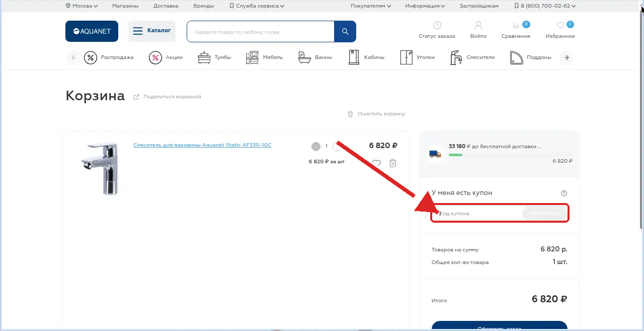Select the Мебель category
The width and height of the screenshot is (644, 331).
[x=264, y=57]
